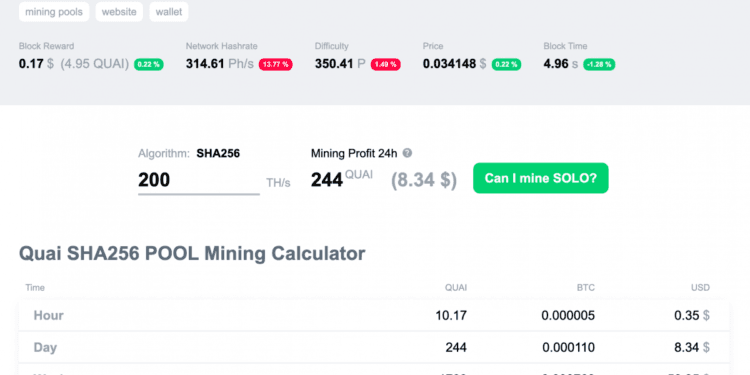Select the Hour row BTC value 0.000005

tap(568, 315)
